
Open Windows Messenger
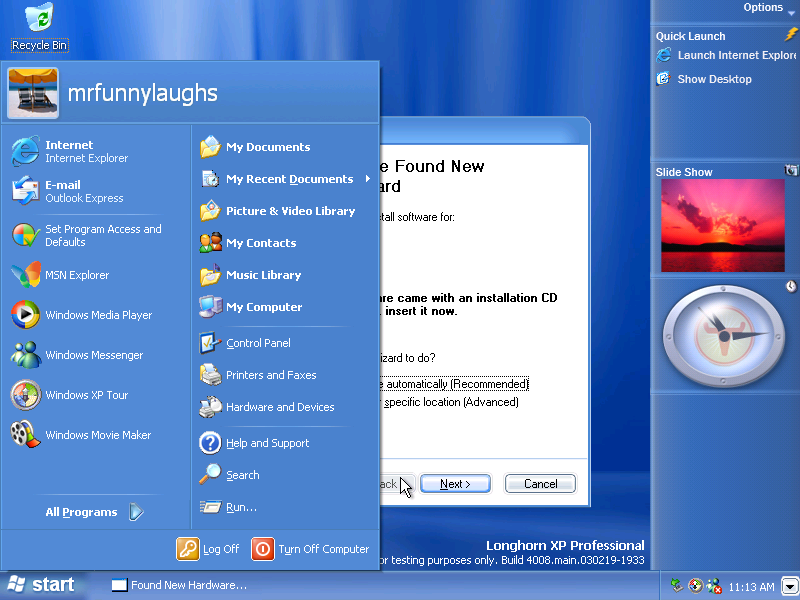93,355
